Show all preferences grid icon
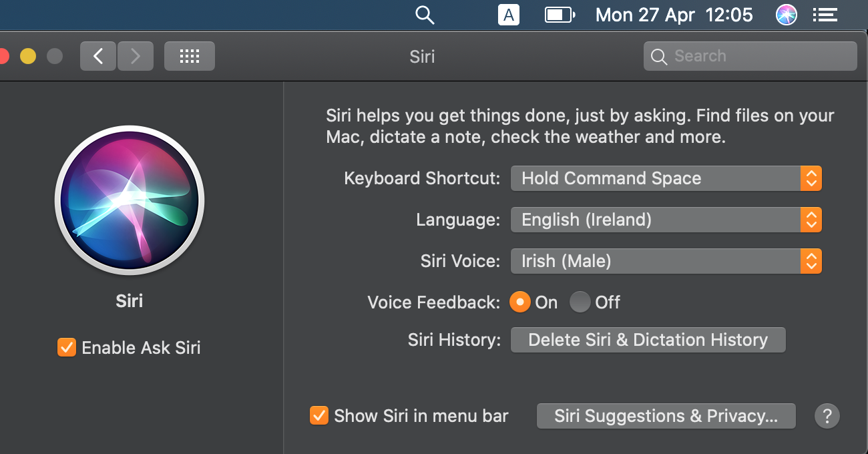 click(x=190, y=56)
